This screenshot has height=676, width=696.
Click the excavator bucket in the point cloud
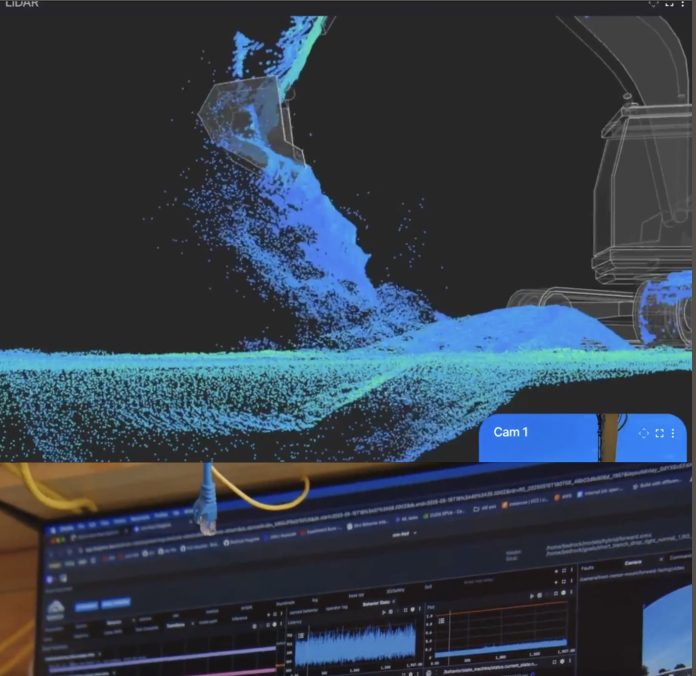coord(248,120)
